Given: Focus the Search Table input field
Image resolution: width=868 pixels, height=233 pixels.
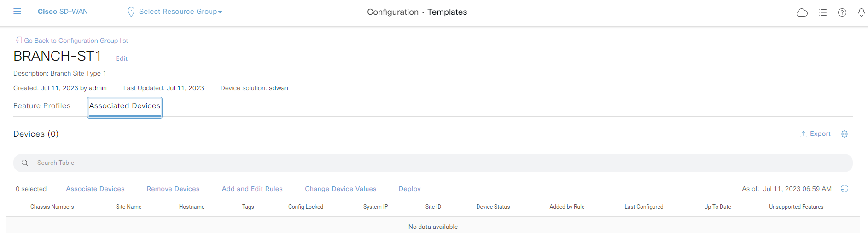Looking at the screenshot, I should (x=433, y=163).
